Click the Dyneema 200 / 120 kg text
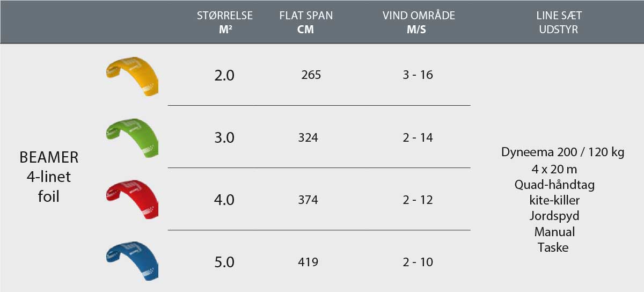The height and width of the screenshot is (292, 644). pos(562,152)
